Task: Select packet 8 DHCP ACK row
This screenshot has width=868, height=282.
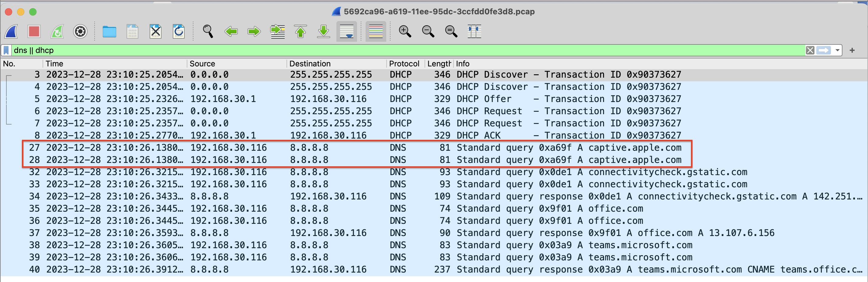Action: [x=434, y=135]
